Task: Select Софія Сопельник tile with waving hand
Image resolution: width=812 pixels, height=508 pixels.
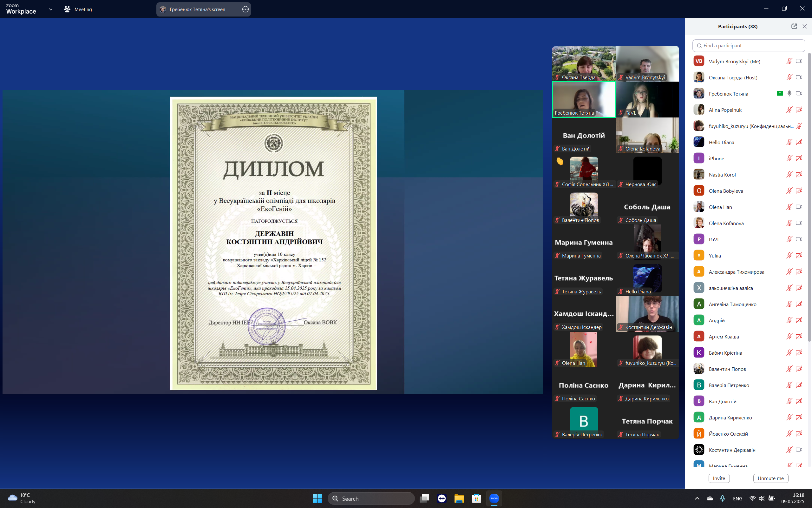Action: (584, 171)
